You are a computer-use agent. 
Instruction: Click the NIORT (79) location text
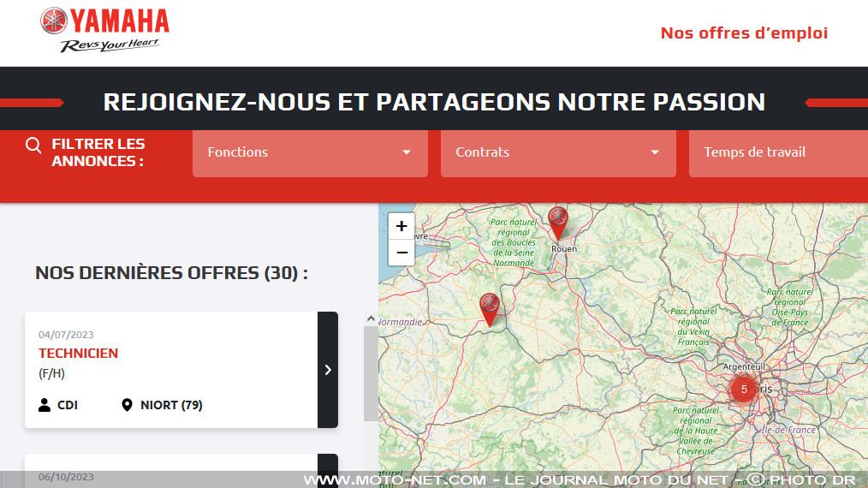point(171,405)
